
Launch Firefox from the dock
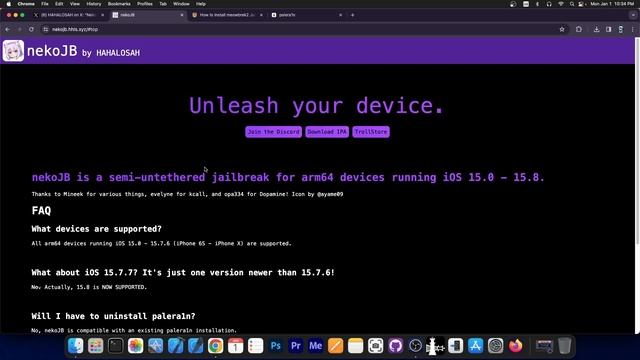tap(516, 346)
